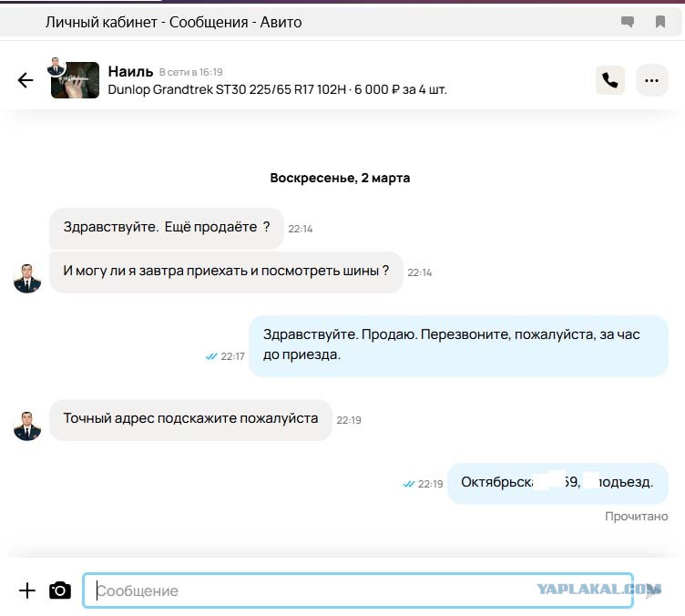
Task: Go back with the left arrow
Action: coord(26,80)
